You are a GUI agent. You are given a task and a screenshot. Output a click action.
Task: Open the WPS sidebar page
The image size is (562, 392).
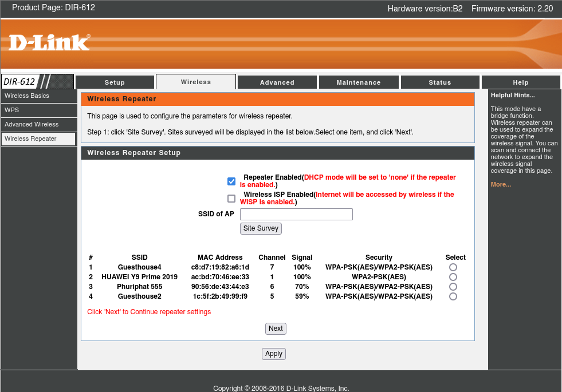click(x=39, y=110)
